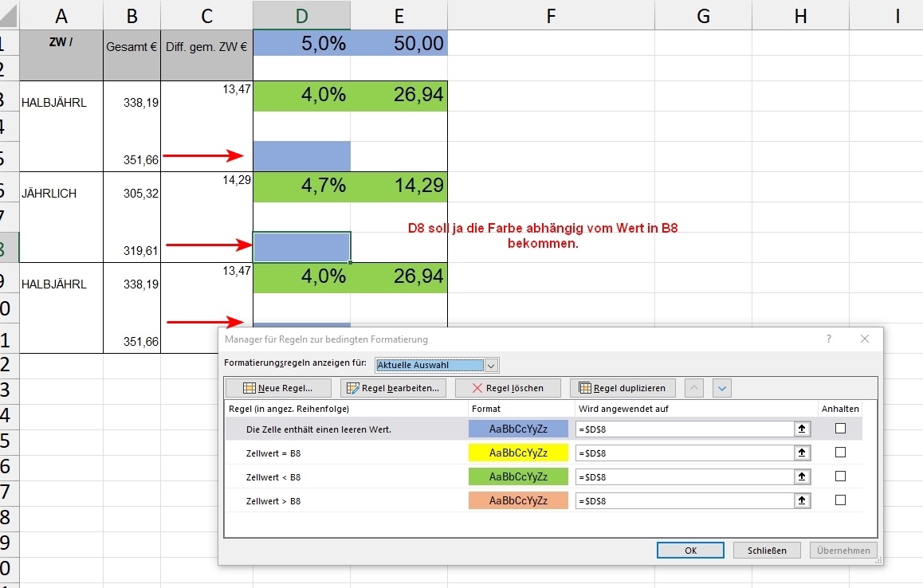Select column G header
The width and height of the screenshot is (923, 588).
point(704,15)
